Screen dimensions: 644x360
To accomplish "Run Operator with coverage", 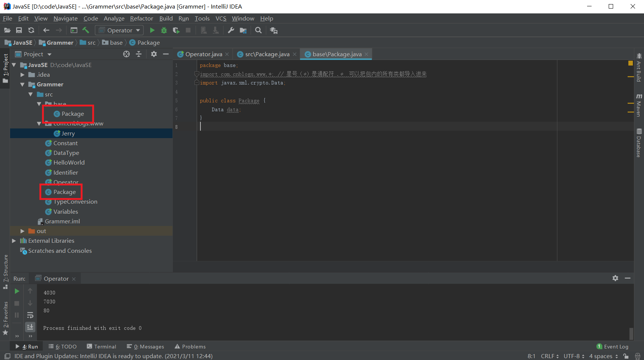I will click(x=176, y=31).
